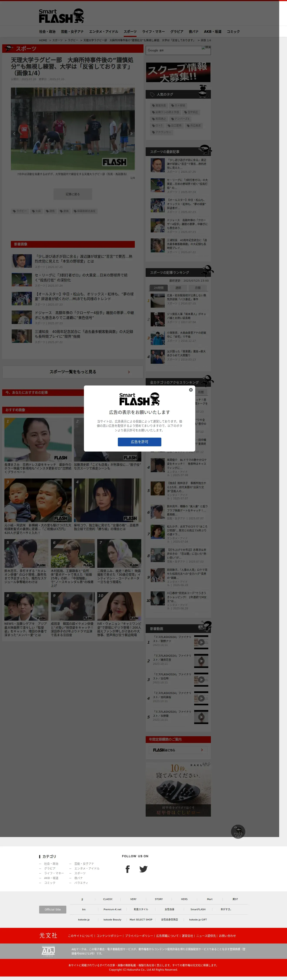
Task: Open the 芸能・女子アナ menu
Action: tap(72, 32)
